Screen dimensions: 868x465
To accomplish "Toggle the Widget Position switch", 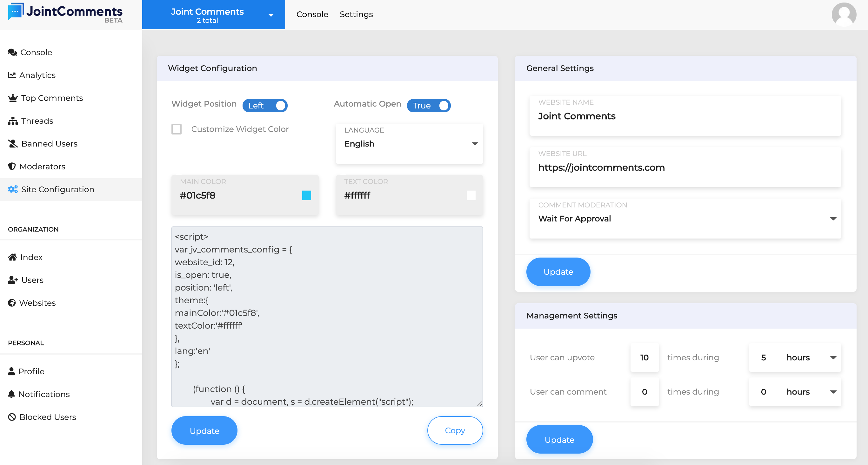I will click(265, 106).
